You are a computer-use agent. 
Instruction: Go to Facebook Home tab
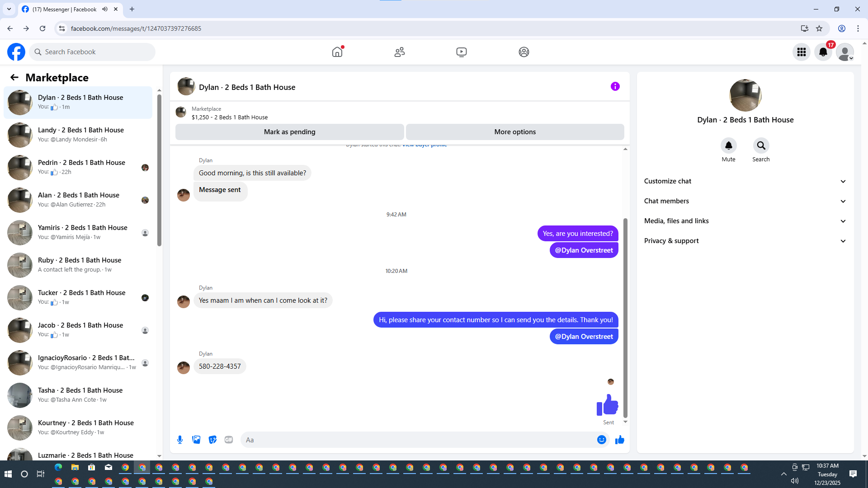point(337,52)
